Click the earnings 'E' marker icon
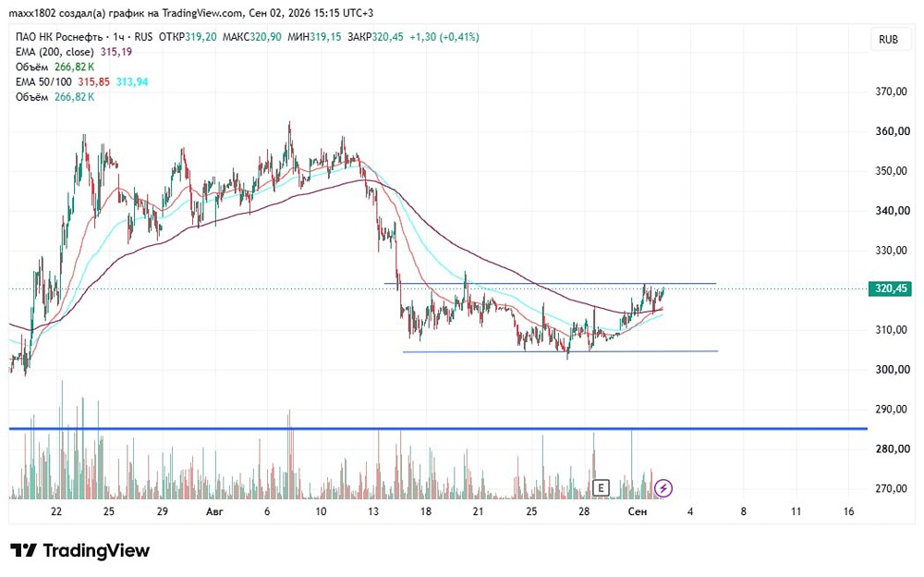 pyautogui.click(x=601, y=488)
